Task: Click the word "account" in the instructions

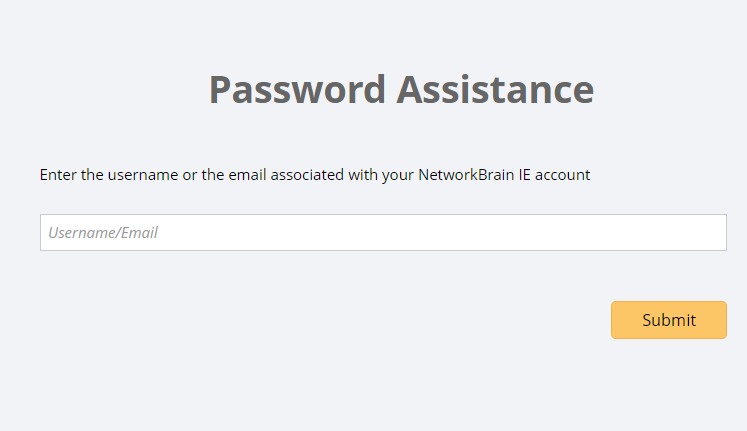Action: click(562, 175)
